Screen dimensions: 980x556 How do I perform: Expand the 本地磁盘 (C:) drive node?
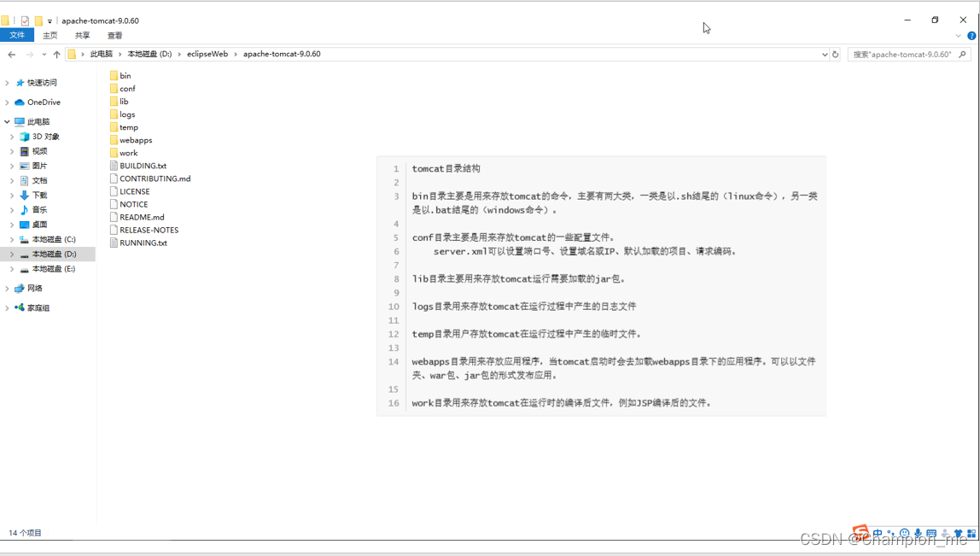(x=12, y=239)
